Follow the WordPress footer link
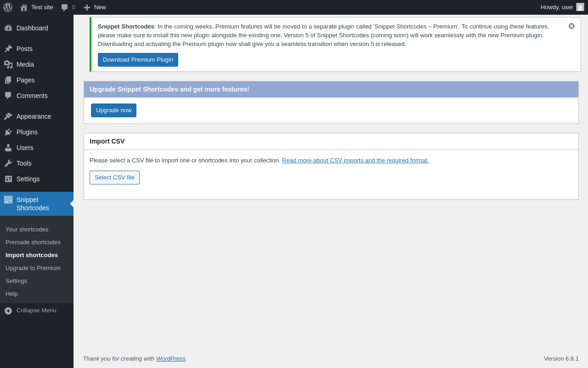Image resolution: width=588 pixels, height=368 pixels. 171,359
